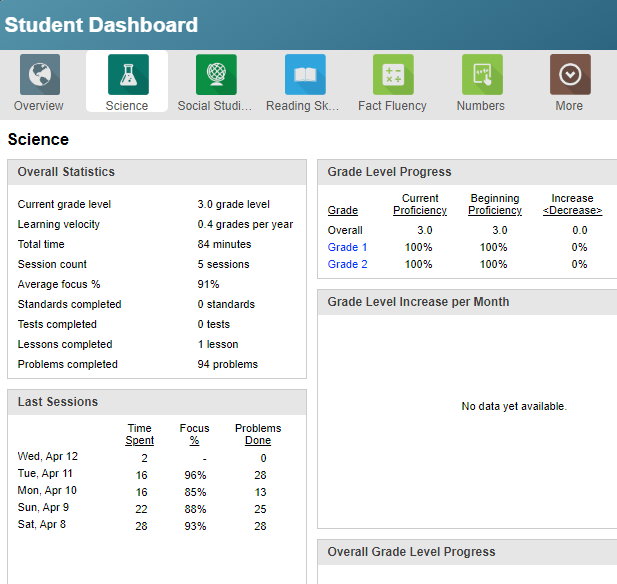Open the Social Studies globe icon

(216, 75)
